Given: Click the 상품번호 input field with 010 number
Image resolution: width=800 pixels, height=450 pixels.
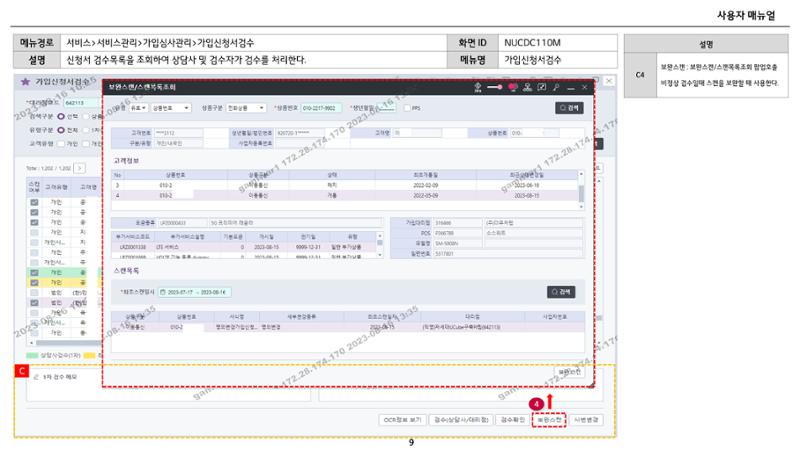Looking at the screenshot, I should click(321, 108).
